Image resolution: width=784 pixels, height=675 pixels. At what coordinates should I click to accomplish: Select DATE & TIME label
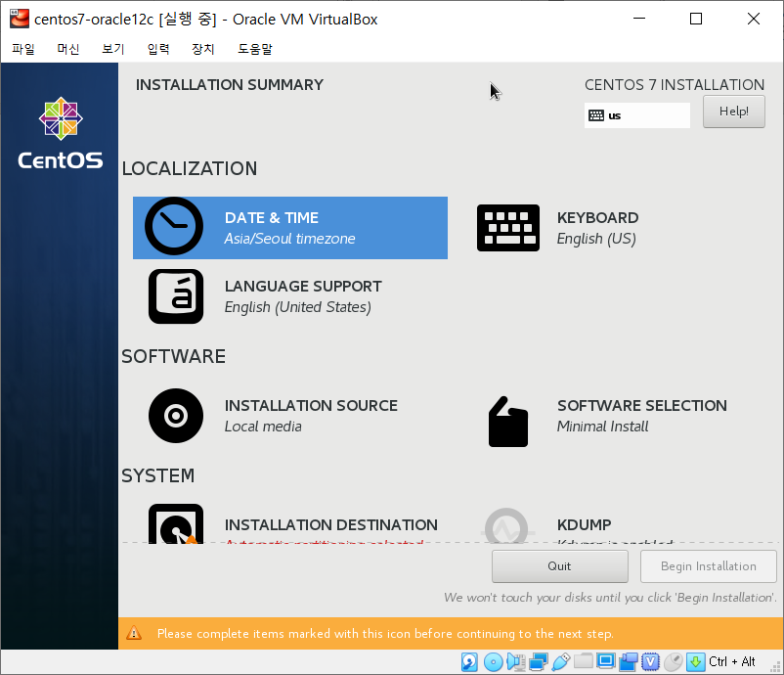pos(272,217)
